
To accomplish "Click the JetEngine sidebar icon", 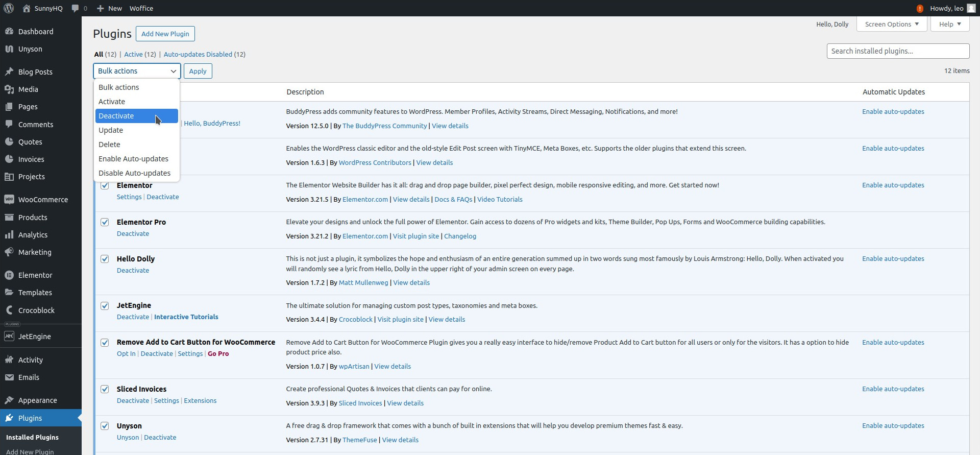I will click(9, 336).
